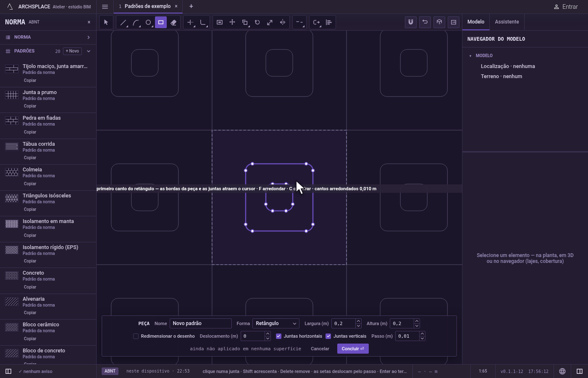Toggle the left panel layout icon
Image resolution: width=588 pixels, height=378 pixels.
tap(8, 371)
